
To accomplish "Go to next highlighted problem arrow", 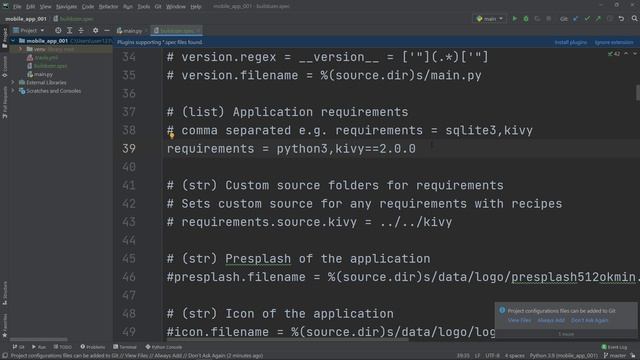I will click(x=635, y=53).
